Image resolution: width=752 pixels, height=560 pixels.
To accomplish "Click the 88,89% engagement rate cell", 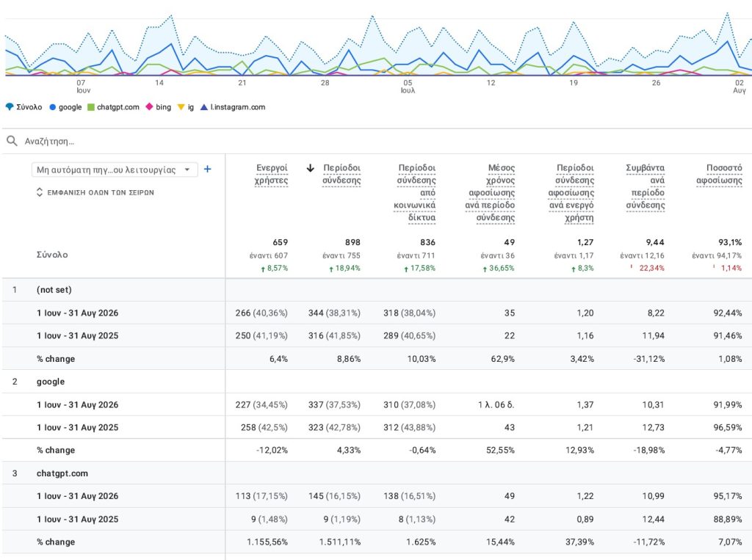I will point(728,519).
